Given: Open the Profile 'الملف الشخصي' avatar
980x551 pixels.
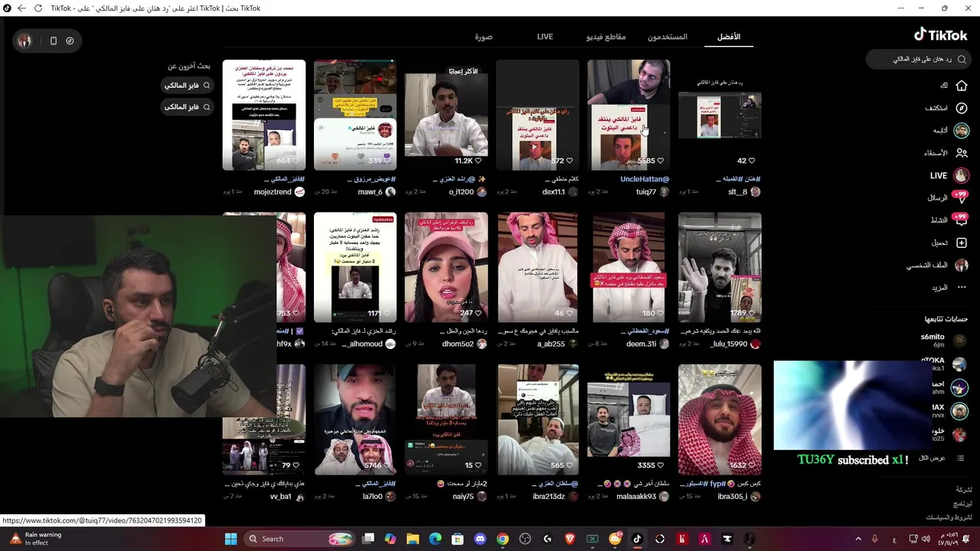Looking at the screenshot, I should coord(962,266).
